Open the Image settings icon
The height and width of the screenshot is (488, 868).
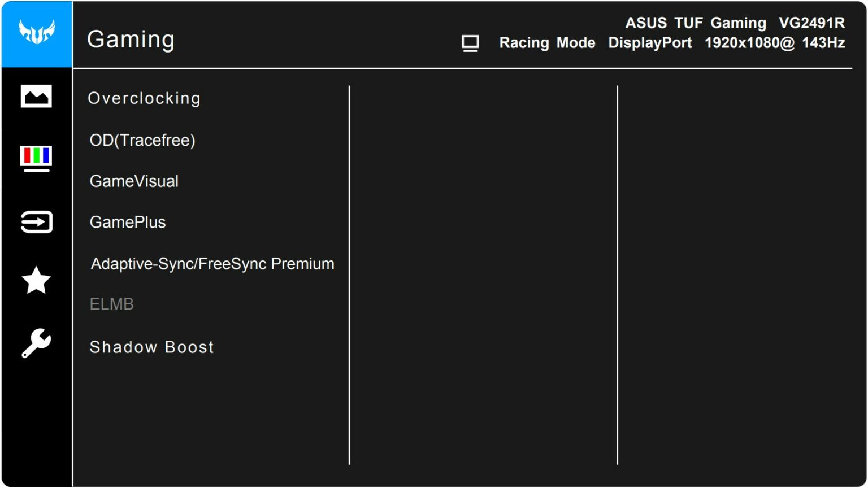[36, 96]
